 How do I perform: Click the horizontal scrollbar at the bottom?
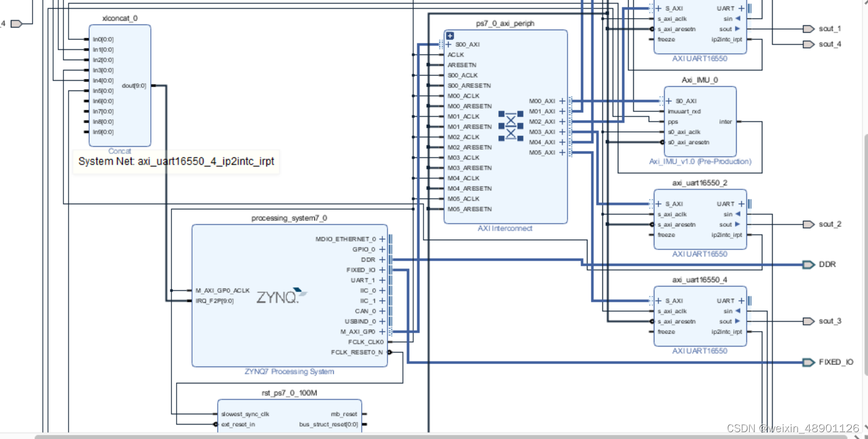pos(400,436)
